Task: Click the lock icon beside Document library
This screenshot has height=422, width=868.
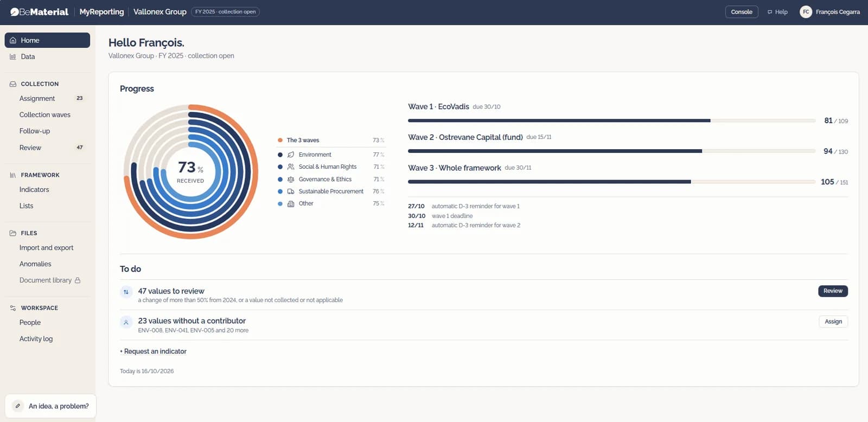Action: pyautogui.click(x=78, y=280)
